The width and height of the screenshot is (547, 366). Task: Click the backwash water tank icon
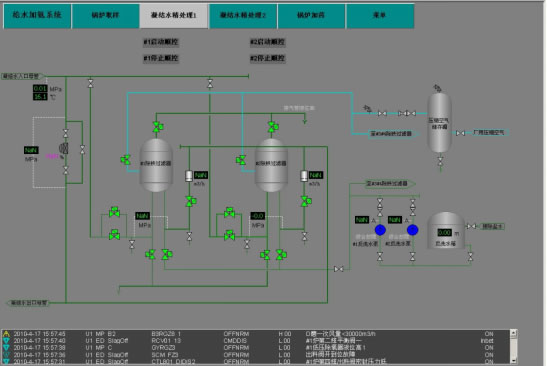tap(445, 230)
